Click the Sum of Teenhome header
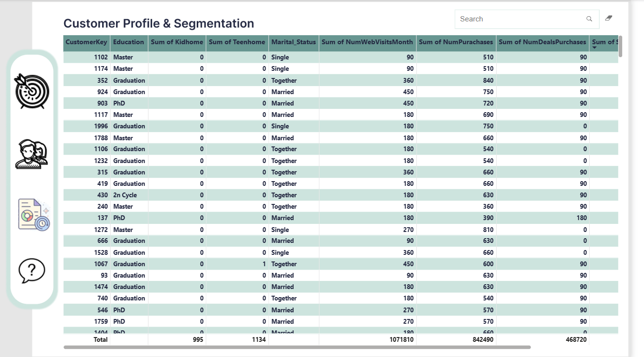 (237, 42)
